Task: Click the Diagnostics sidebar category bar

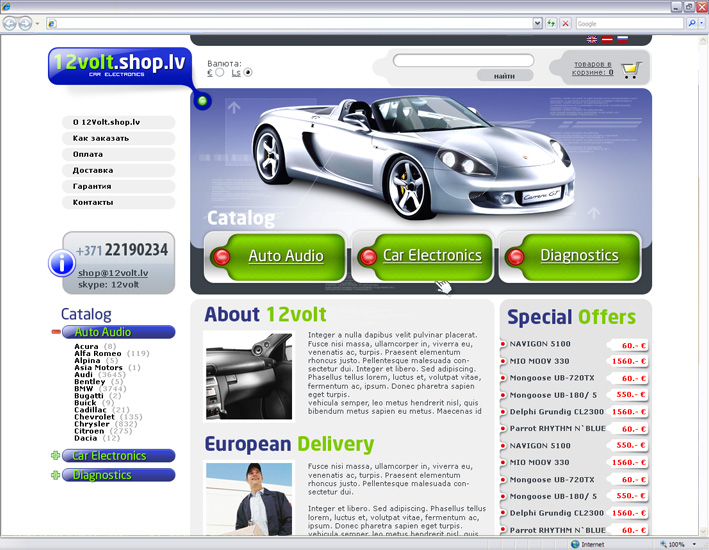Action: click(118, 475)
